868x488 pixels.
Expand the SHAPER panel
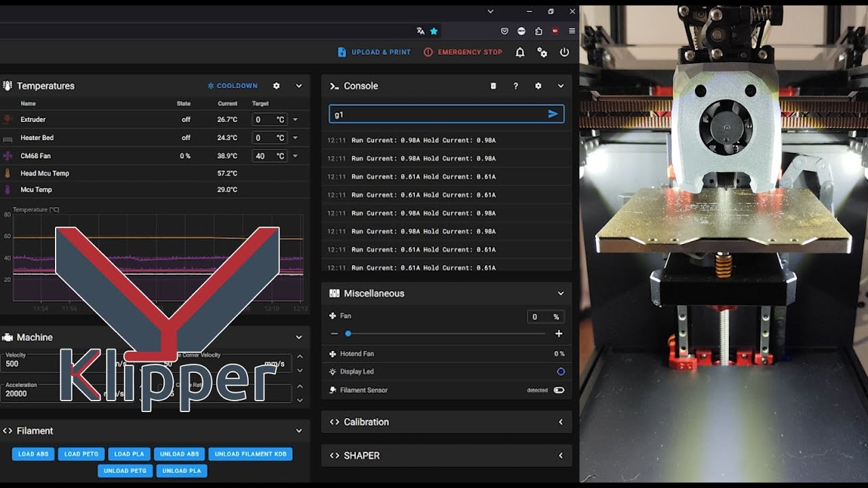(x=560, y=455)
